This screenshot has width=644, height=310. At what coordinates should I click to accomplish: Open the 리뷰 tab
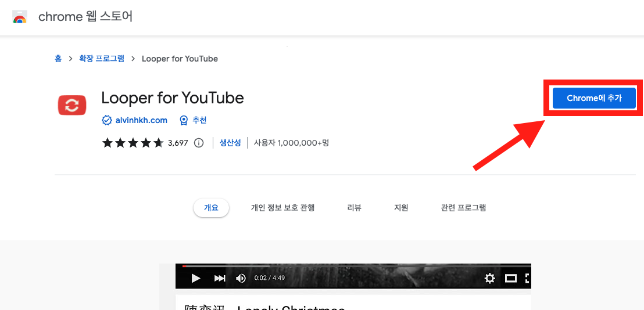(354, 207)
